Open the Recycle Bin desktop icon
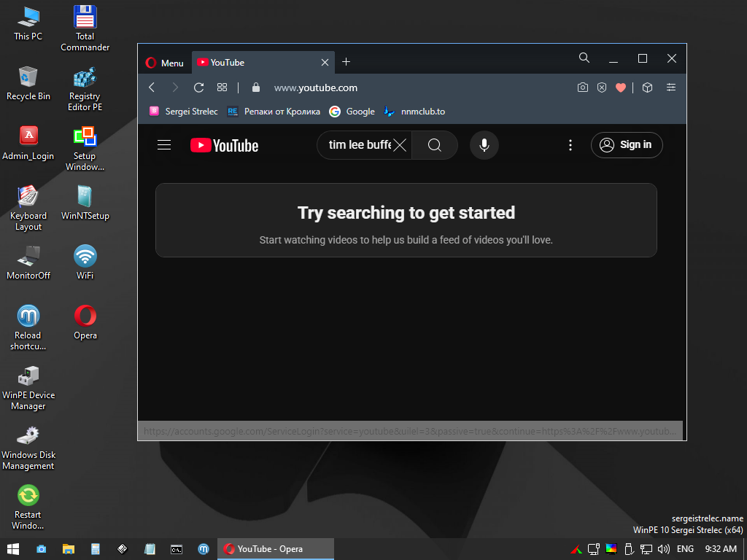Viewport: 747px width, 560px height. 28,83
